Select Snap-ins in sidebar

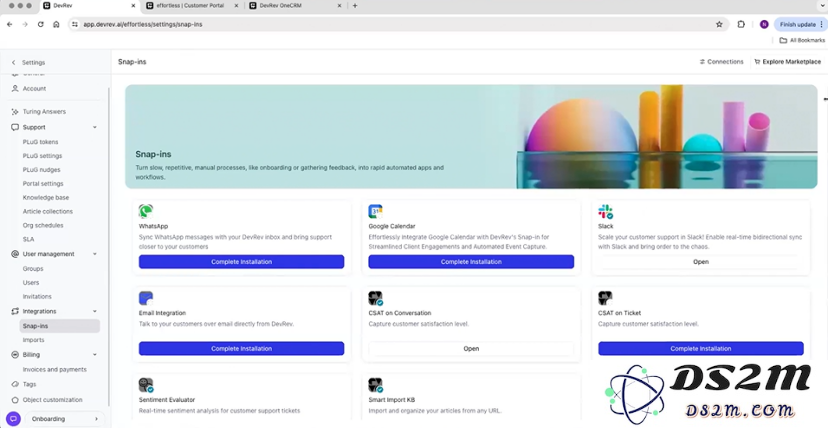pyautogui.click(x=60, y=326)
